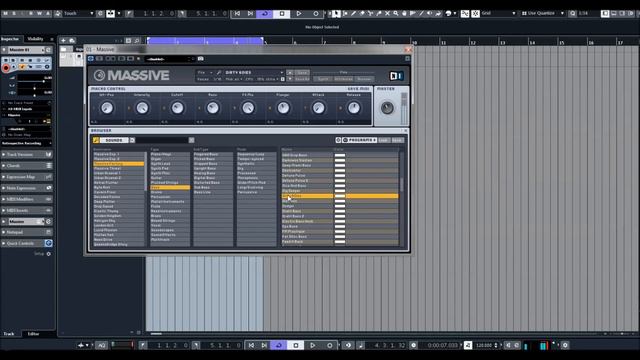Click the record enable button on Massive track
Screen dimensions: 640x360
click(6, 68)
